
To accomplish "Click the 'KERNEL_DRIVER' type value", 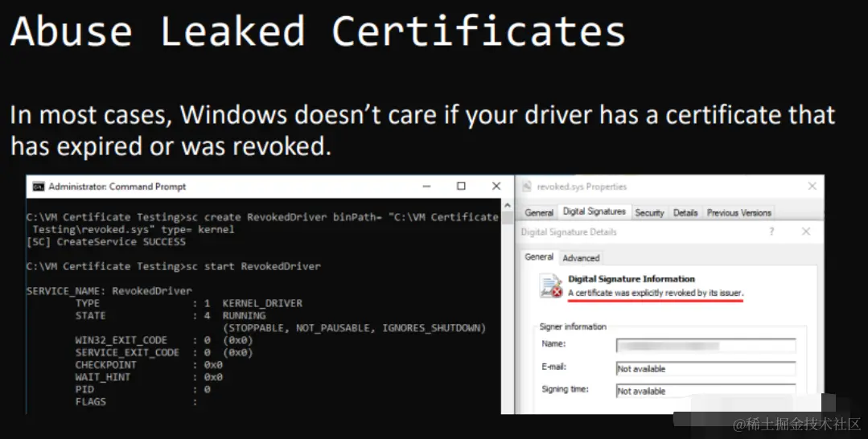I will coord(262,303).
